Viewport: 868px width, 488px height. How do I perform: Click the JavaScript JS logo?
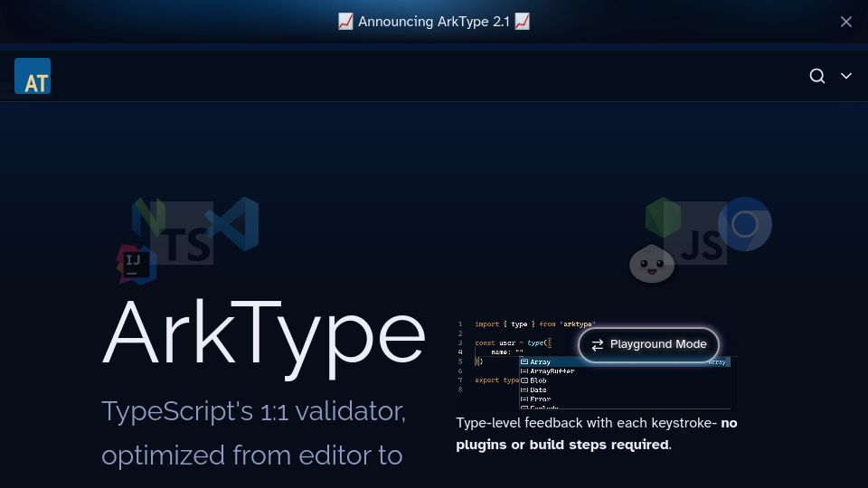click(695, 233)
